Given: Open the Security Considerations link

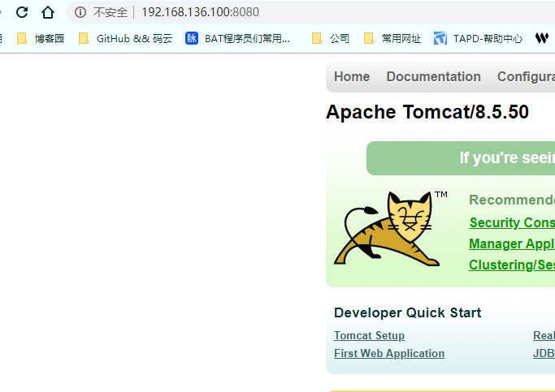Looking at the screenshot, I should pos(512,222).
